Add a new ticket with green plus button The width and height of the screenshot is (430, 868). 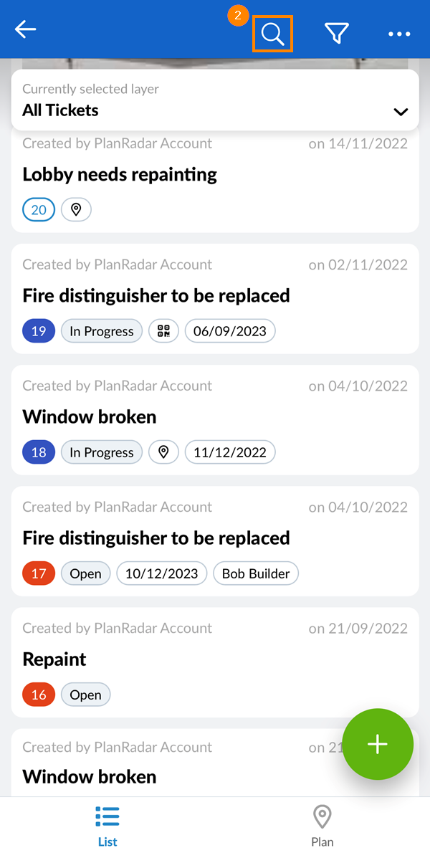[x=378, y=744]
